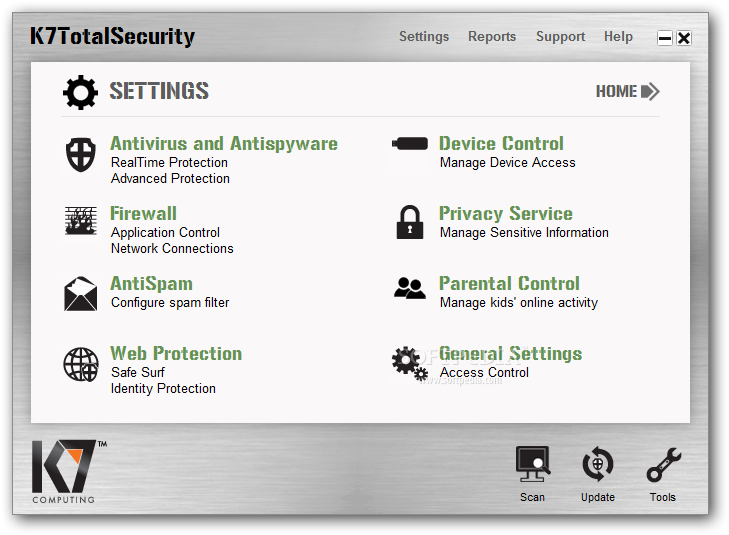Click the Antivirus shield icon
729x535 pixels.
tap(80, 154)
